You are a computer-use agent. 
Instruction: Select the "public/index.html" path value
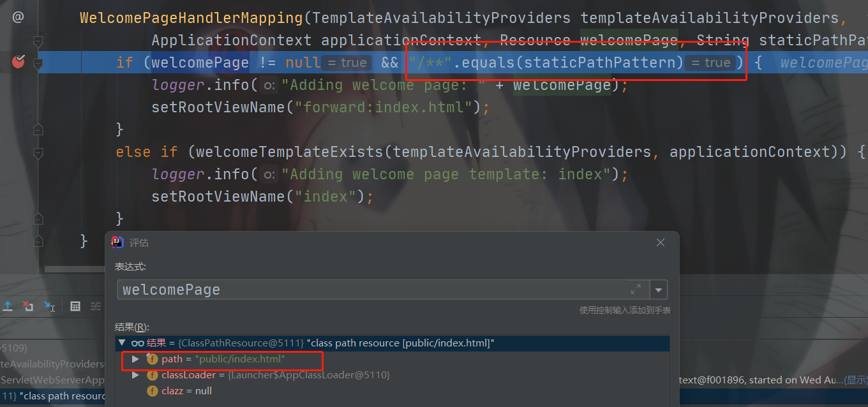(x=240, y=359)
